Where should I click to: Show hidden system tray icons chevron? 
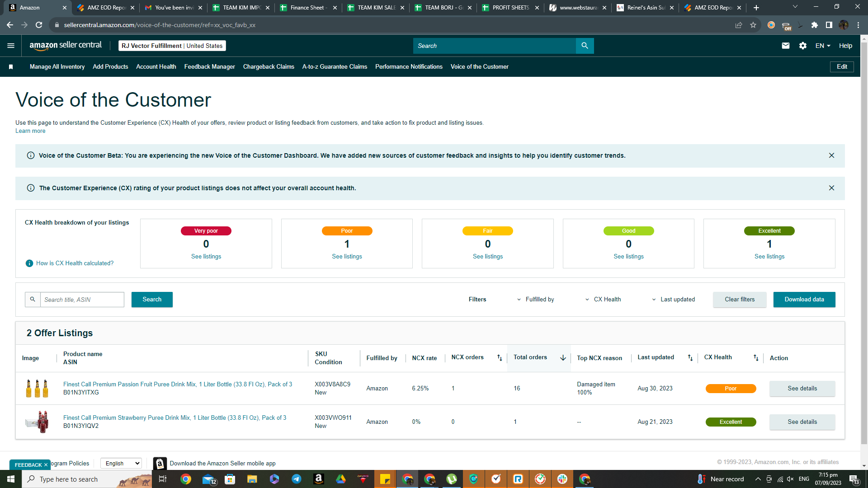point(758,479)
